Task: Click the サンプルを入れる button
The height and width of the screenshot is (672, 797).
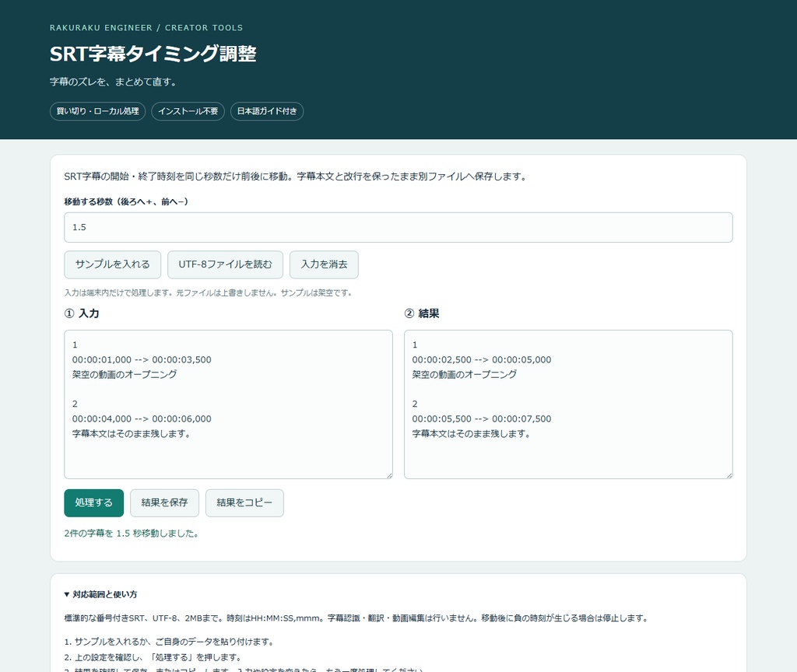Action: point(112,264)
